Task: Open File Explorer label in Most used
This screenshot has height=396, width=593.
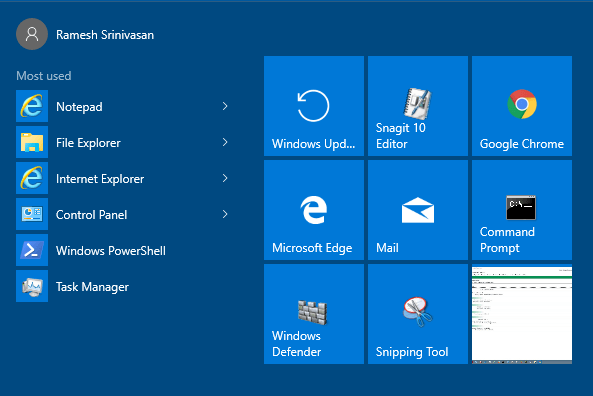Action: point(88,143)
